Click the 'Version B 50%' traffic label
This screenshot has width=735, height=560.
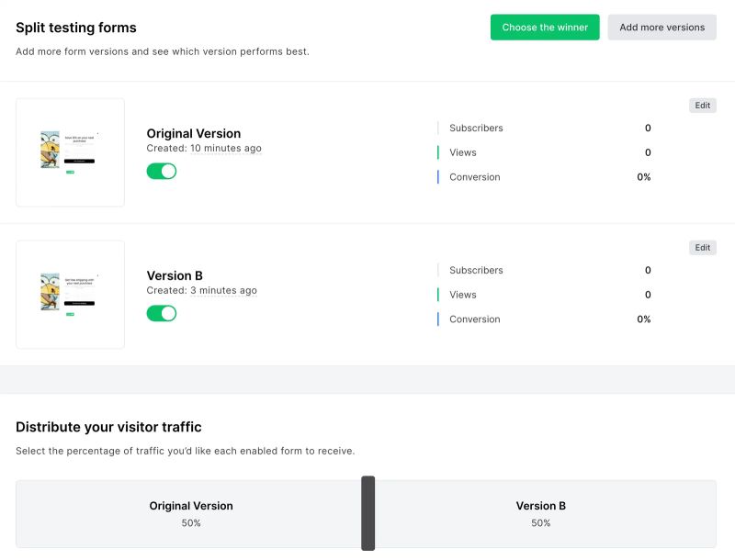pos(540,514)
